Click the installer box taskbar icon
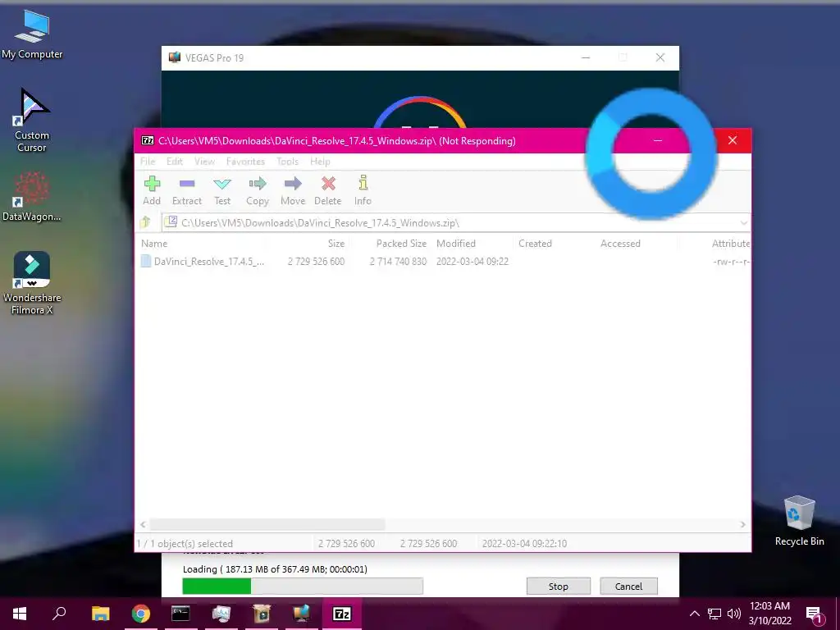The height and width of the screenshot is (630, 840). (262, 614)
